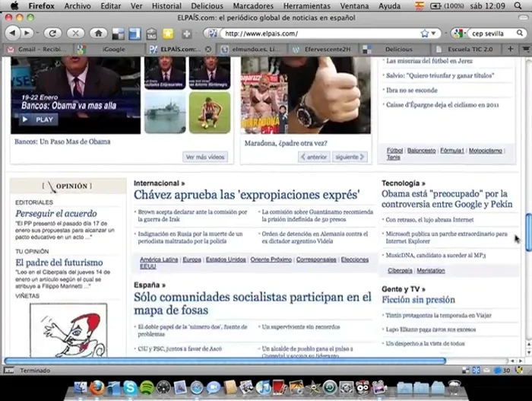
Task: Open El padre del futurismo opinion link
Action: click(x=59, y=263)
